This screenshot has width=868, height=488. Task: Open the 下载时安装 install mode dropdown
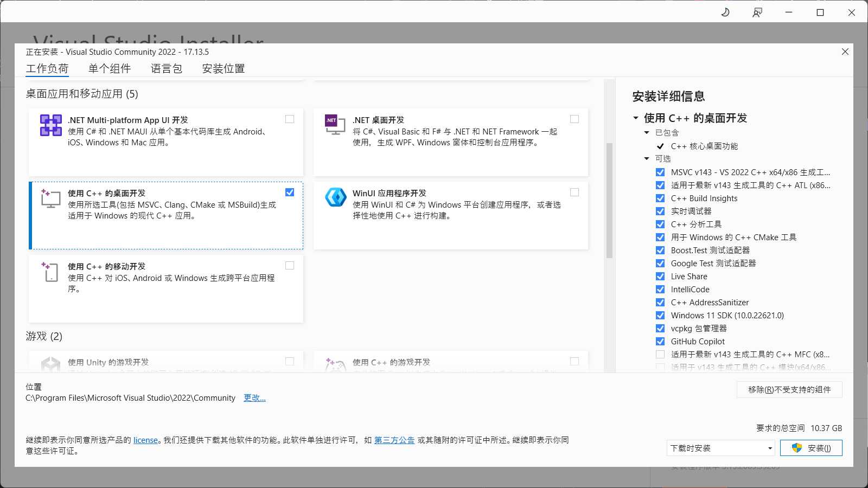tap(721, 448)
